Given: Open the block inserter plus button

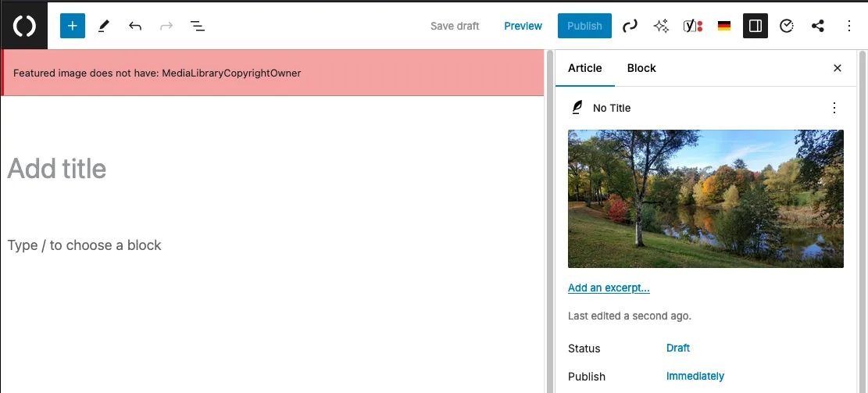Looking at the screenshot, I should 73,26.
